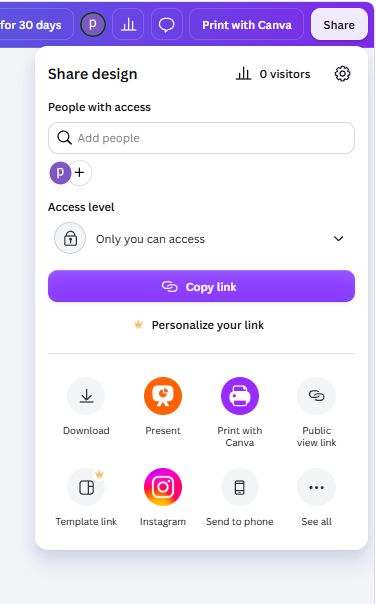Open the Download option
Viewport: 377px width, 604px height.
[x=86, y=396]
